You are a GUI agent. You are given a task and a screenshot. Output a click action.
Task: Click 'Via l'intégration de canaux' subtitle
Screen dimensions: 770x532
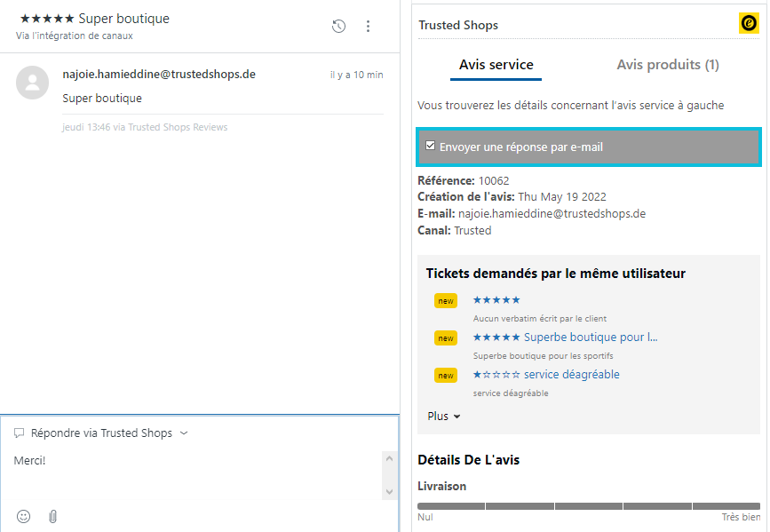(x=74, y=36)
